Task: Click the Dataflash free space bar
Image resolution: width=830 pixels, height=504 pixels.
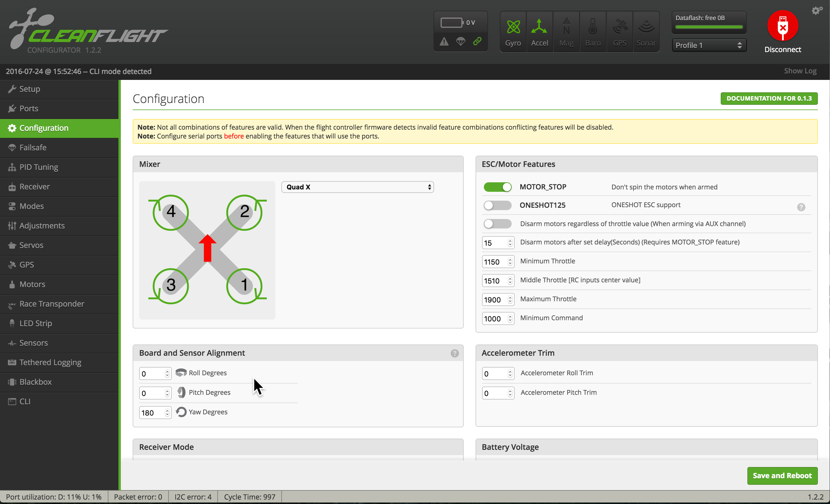Action: (x=709, y=27)
